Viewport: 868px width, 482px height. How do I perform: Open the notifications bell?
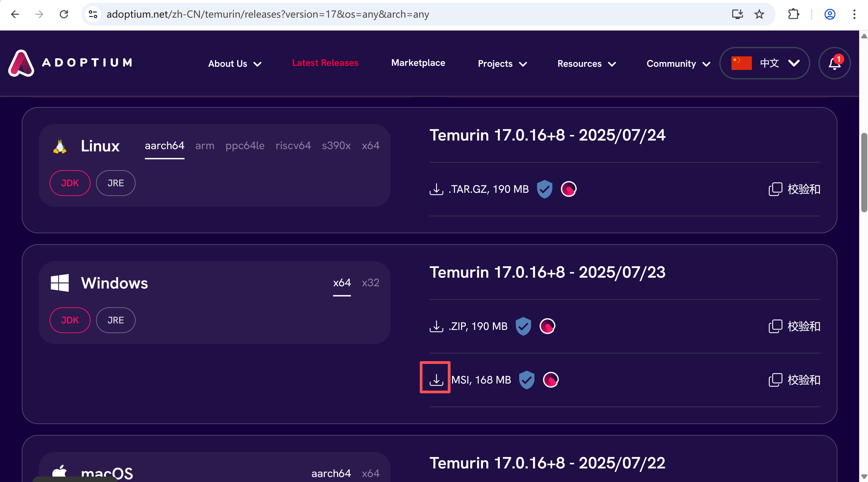point(834,63)
